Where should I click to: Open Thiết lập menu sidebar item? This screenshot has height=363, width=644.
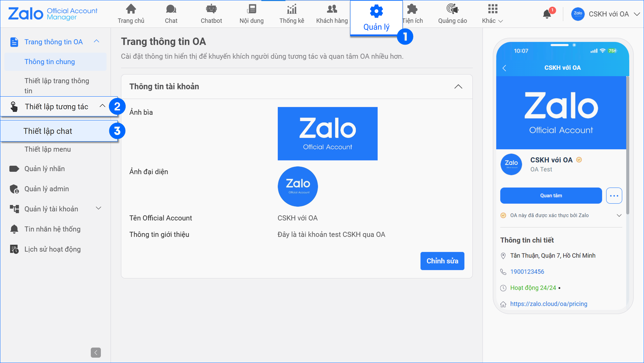click(48, 149)
